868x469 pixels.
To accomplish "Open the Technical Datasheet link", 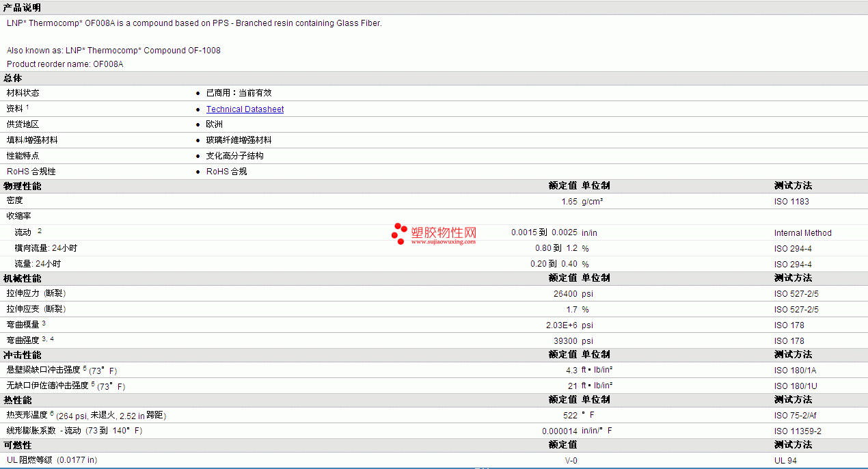I will pos(245,109).
